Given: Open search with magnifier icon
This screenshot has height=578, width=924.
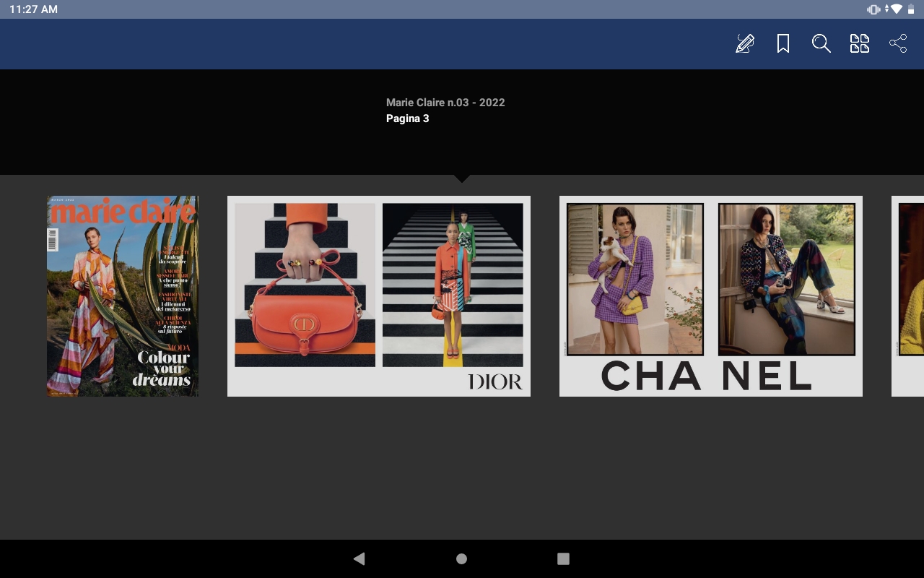Looking at the screenshot, I should tap(821, 44).
